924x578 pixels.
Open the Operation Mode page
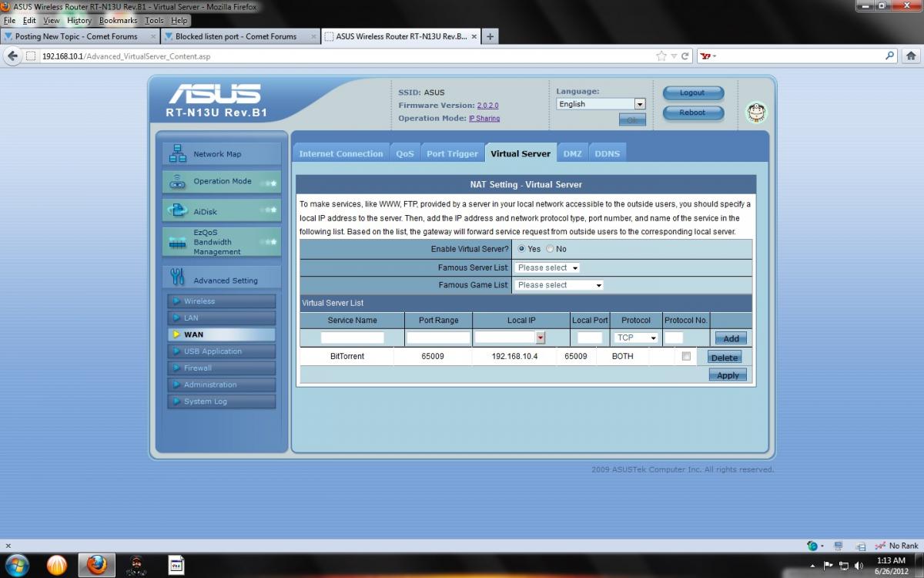tap(221, 182)
